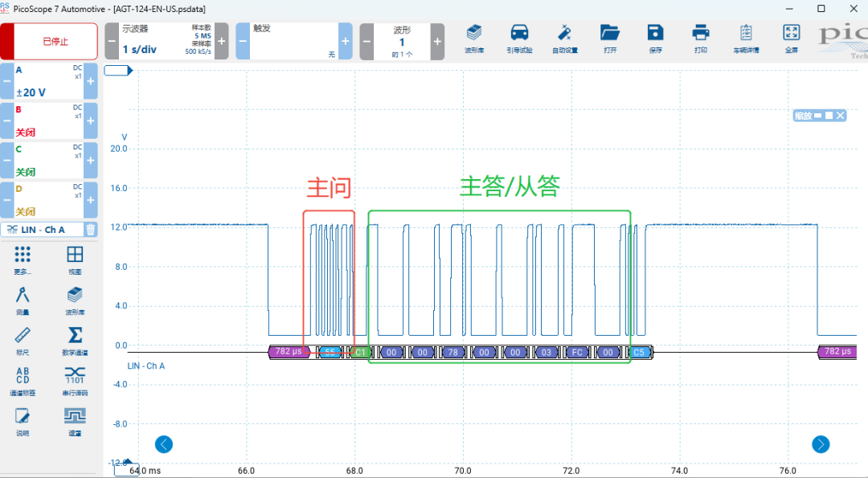Open the 1 s/div scope timebase panel

166,42
